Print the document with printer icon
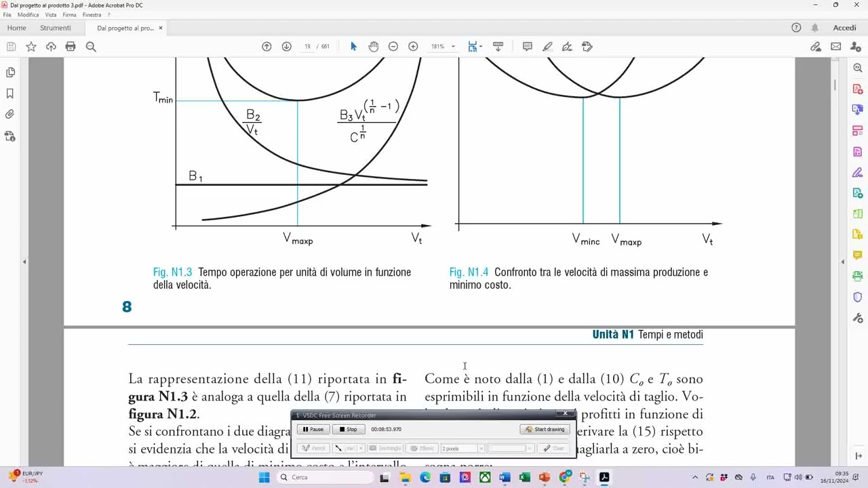Screen dimensions: 868x488 point(71,47)
